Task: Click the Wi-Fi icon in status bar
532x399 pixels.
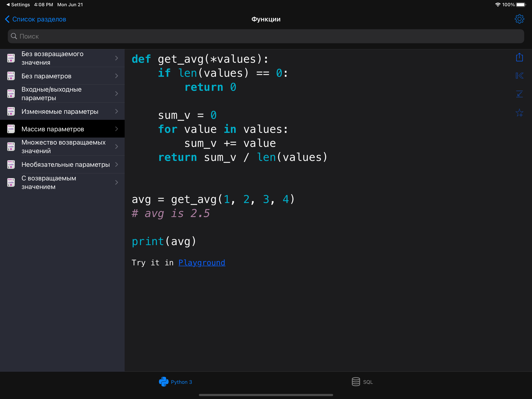Action: coord(498,4)
